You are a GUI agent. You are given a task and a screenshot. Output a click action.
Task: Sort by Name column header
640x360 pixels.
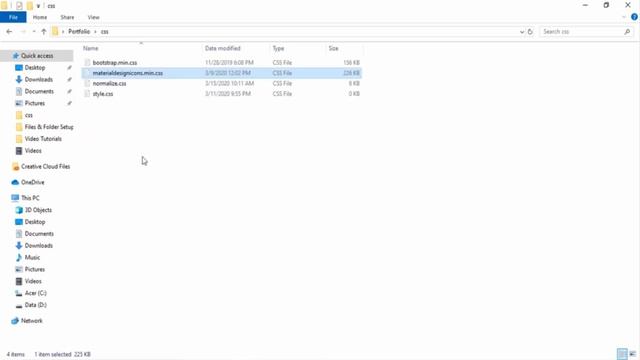(x=91, y=48)
